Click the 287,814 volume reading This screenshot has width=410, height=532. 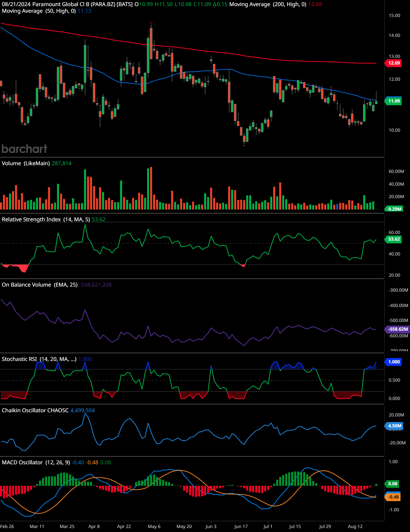point(62,163)
